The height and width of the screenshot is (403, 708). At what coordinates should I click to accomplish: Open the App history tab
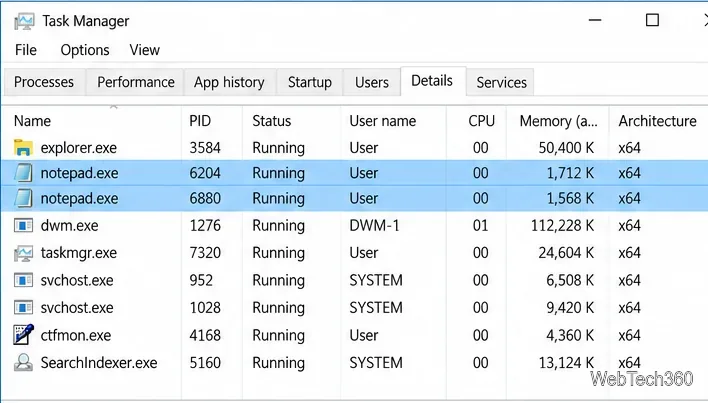[229, 82]
